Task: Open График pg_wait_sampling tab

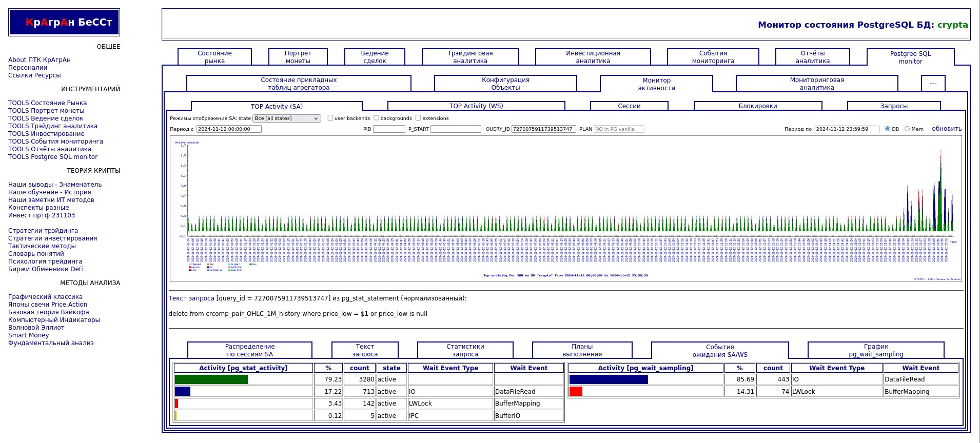Action: tap(875, 350)
